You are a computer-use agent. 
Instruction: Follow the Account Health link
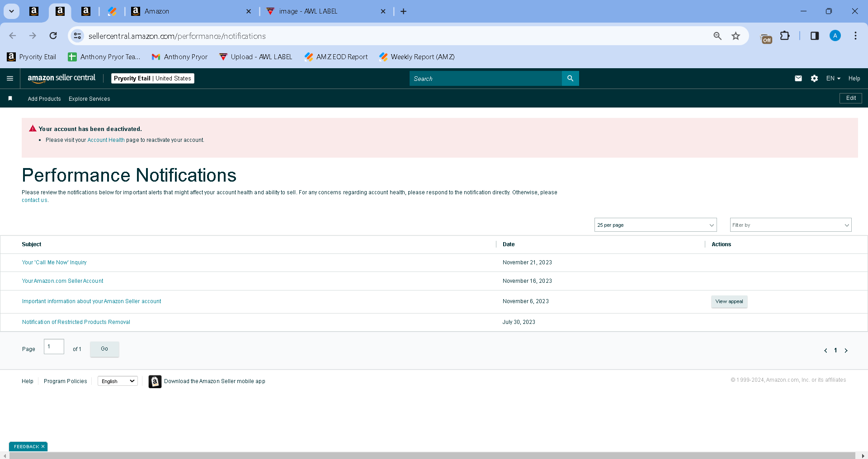[106, 140]
